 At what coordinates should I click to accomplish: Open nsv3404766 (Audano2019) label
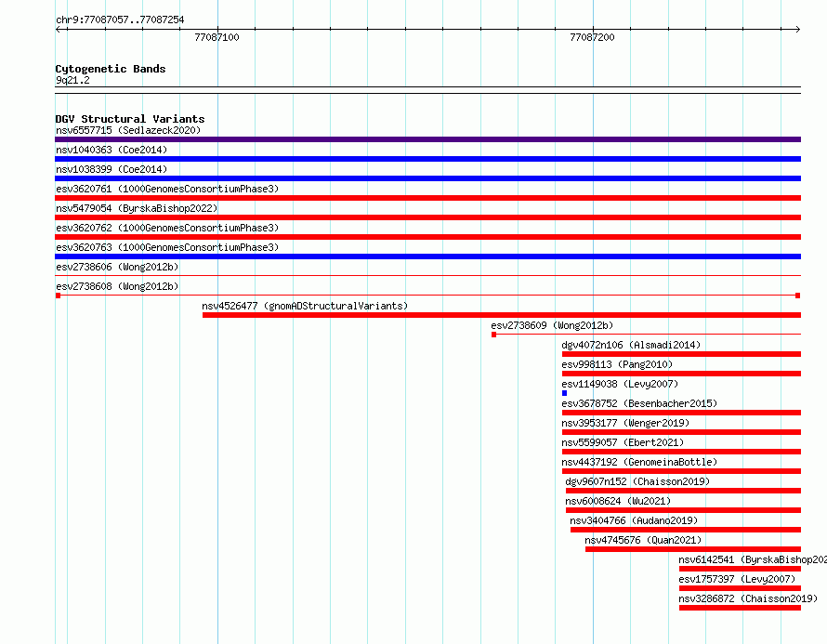coord(634,520)
